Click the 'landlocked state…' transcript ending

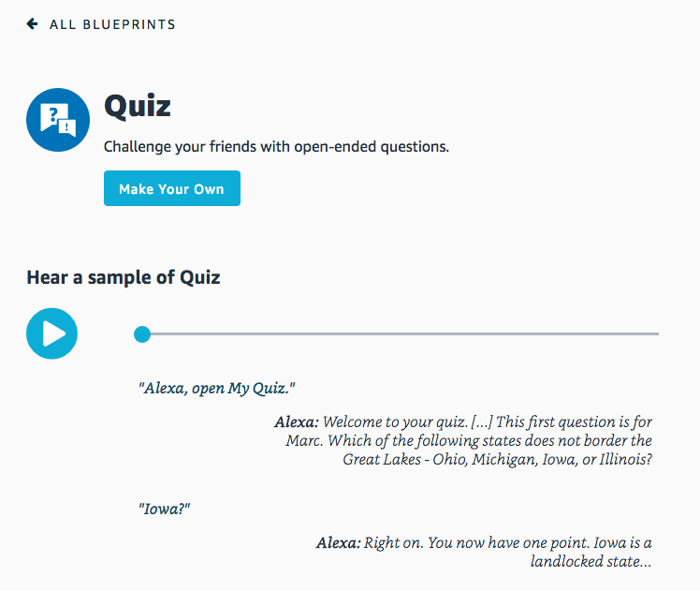pyautogui.click(x=591, y=562)
